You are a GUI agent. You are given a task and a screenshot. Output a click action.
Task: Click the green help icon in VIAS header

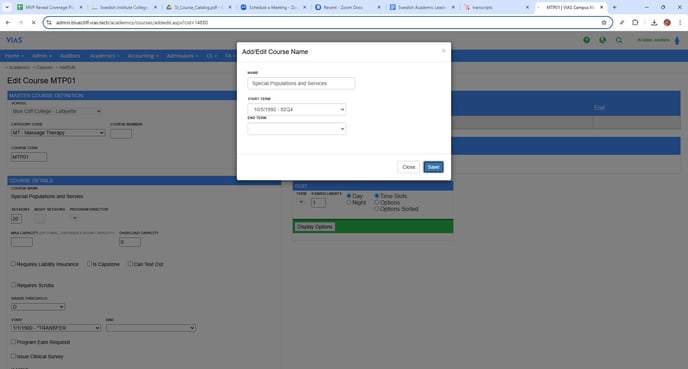pyautogui.click(x=587, y=40)
